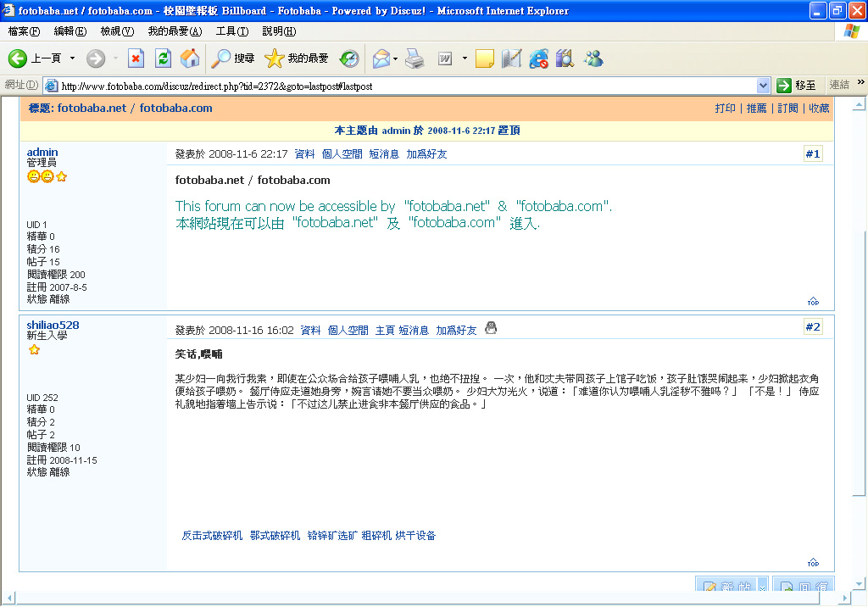Open shiliao528 user profile link
The width and height of the screenshot is (868, 607).
click(x=53, y=325)
